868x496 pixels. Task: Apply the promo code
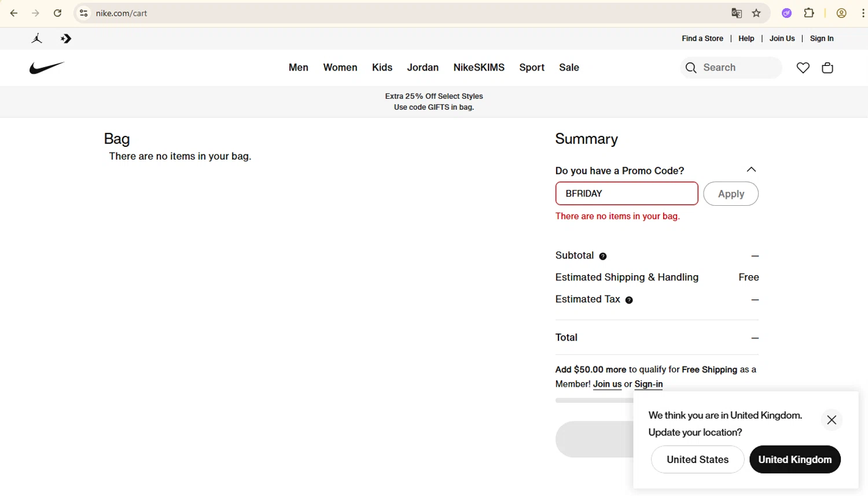pos(731,194)
